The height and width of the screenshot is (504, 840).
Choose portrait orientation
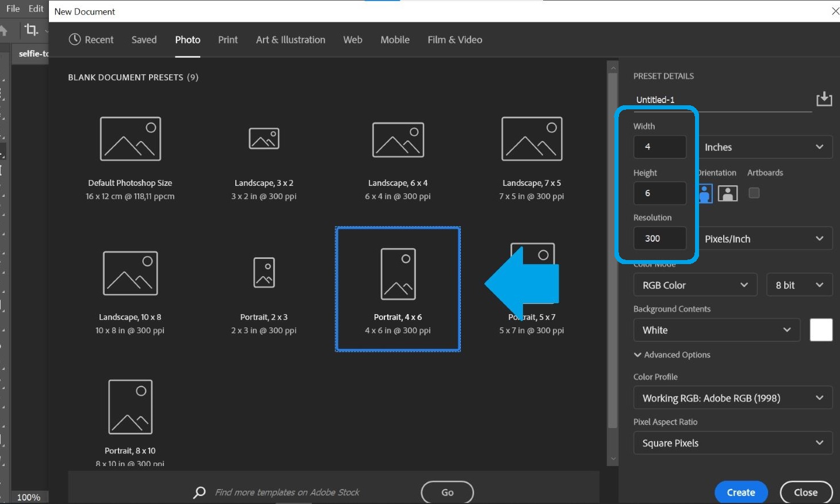coord(704,193)
